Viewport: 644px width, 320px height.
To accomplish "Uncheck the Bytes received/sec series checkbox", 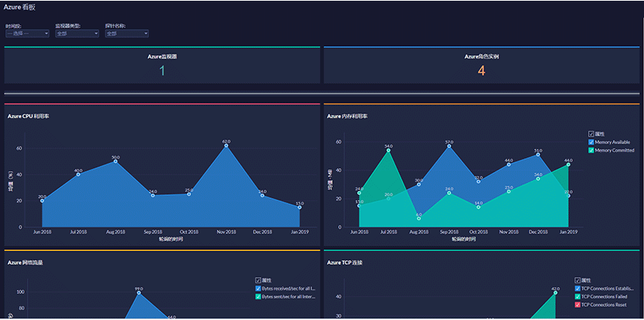I will coord(258,289).
